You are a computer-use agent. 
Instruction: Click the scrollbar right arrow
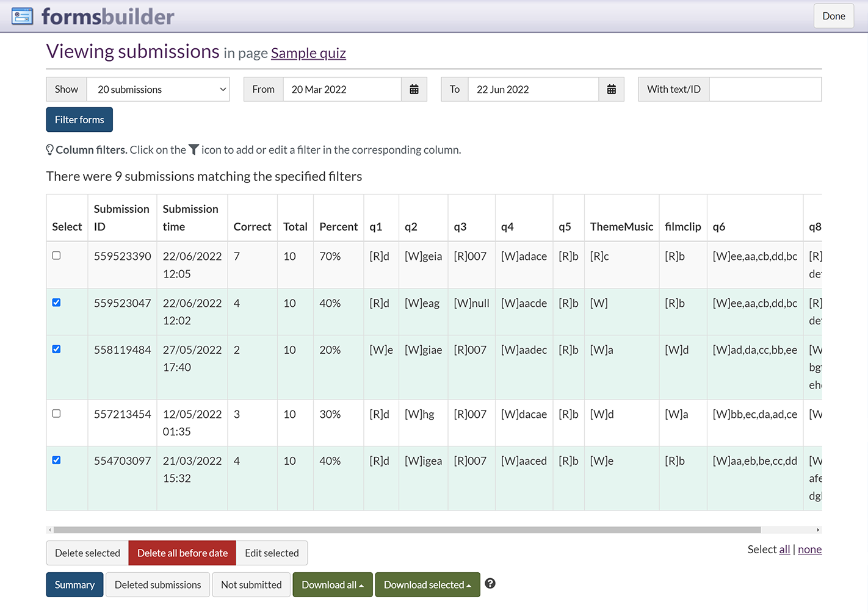818,530
